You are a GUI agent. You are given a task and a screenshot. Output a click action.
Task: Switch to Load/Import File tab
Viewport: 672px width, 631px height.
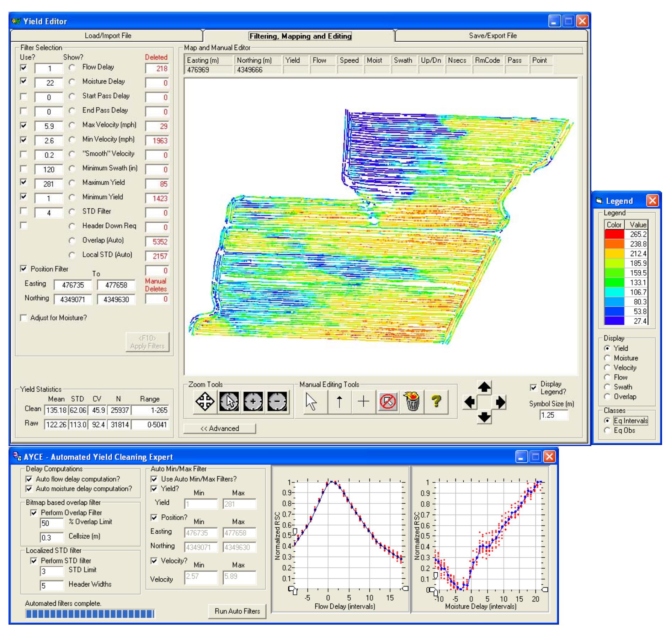click(107, 36)
